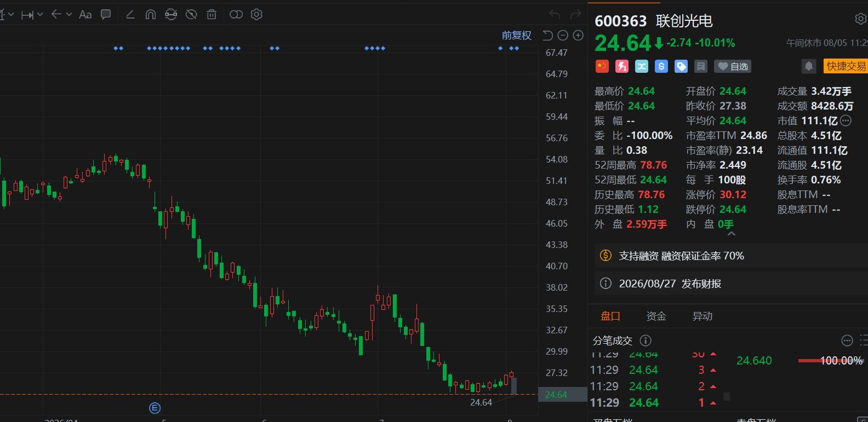Screen dimensions: 868x422
Task: Open the 前复权 adjustment option
Action: (x=517, y=36)
